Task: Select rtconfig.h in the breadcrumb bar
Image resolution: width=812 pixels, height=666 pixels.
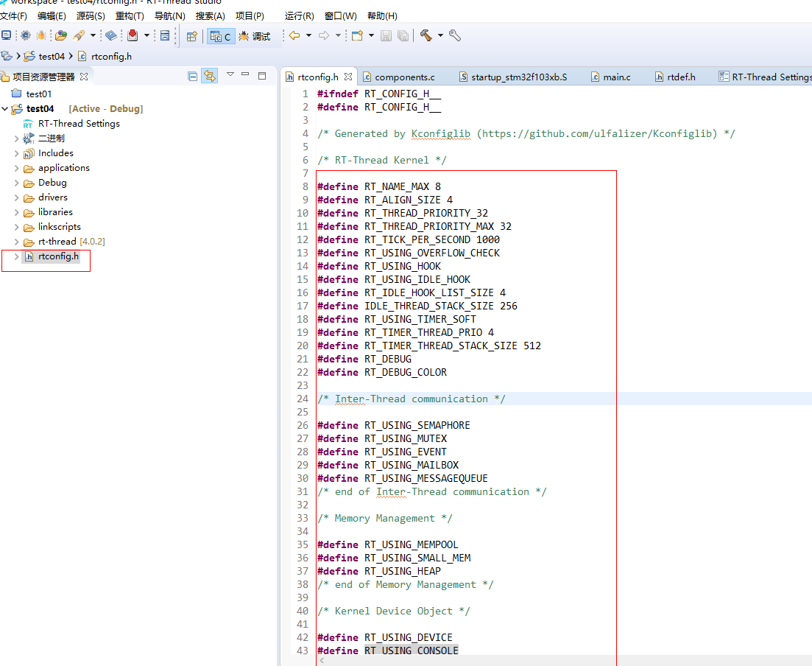Action: (x=105, y=56)
